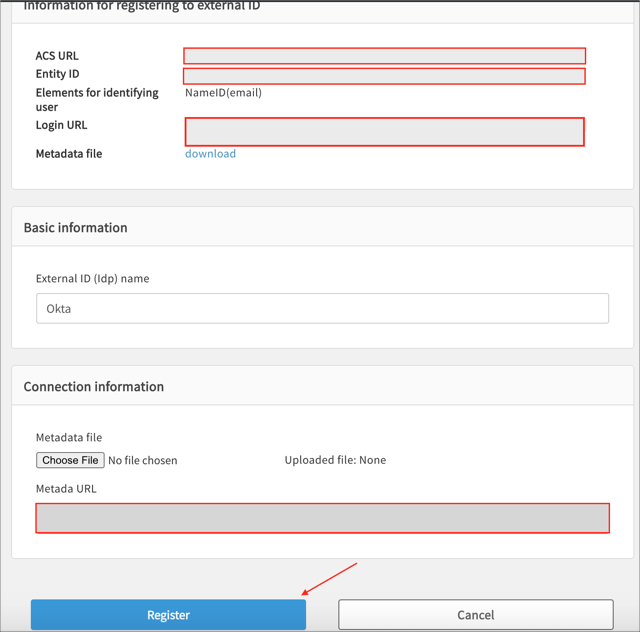Click the Connection information section heading
This screenshot has width=640, height=632.
tap(93, 386)
